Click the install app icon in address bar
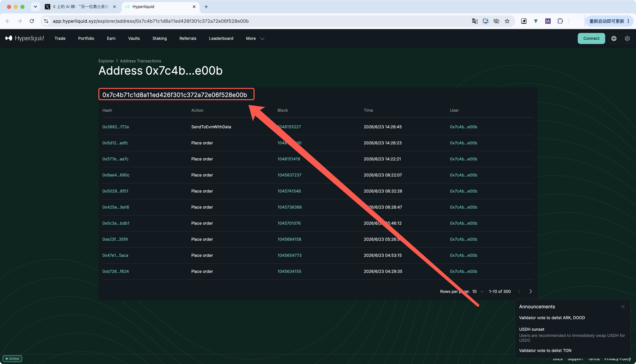The height and width of the screenshot is (364, 636). 485,21
